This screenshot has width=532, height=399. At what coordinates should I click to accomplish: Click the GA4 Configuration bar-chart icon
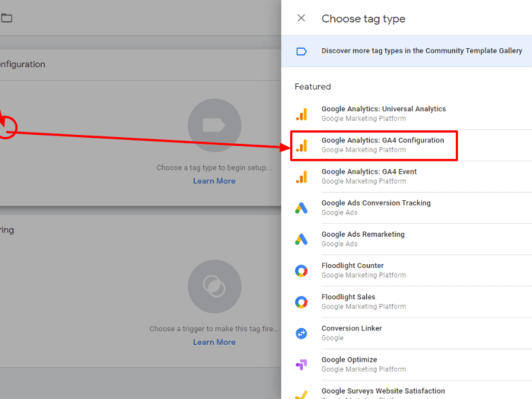coord(301,146)
